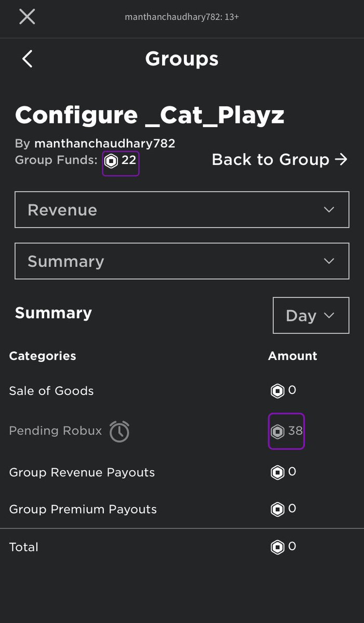Click the manthanchaudhary782: 13+ account text at top
This screenshot has width=364, height=623.
pyautogui.click(x=182, y=17)
